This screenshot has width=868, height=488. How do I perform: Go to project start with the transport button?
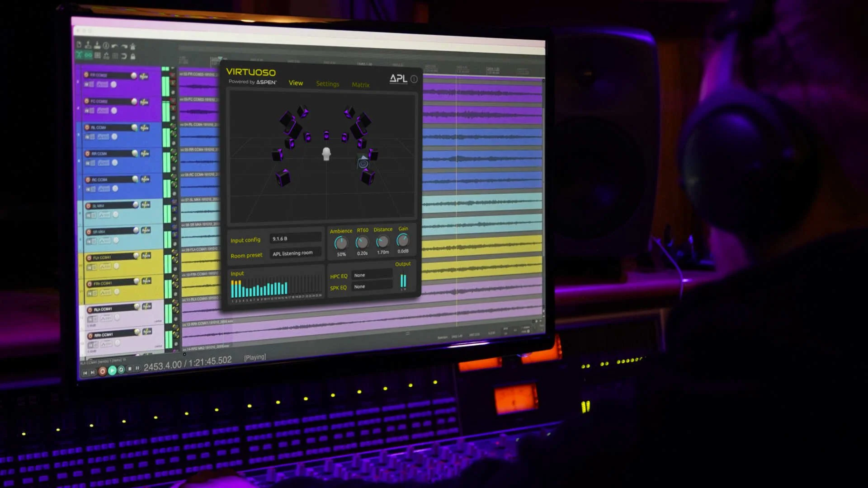85,373
